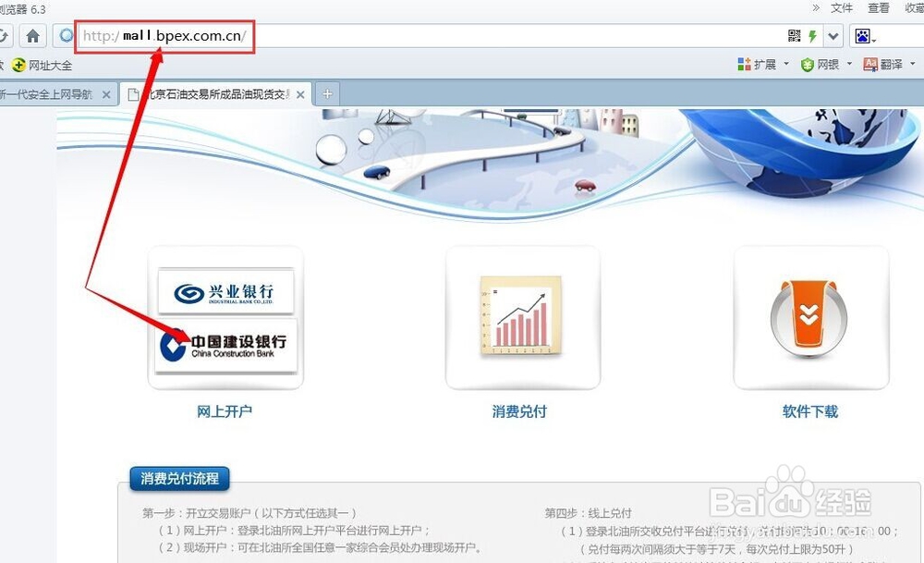
Task: Click the Home button in browser toolbar
Action: click(x=33, y=36)
